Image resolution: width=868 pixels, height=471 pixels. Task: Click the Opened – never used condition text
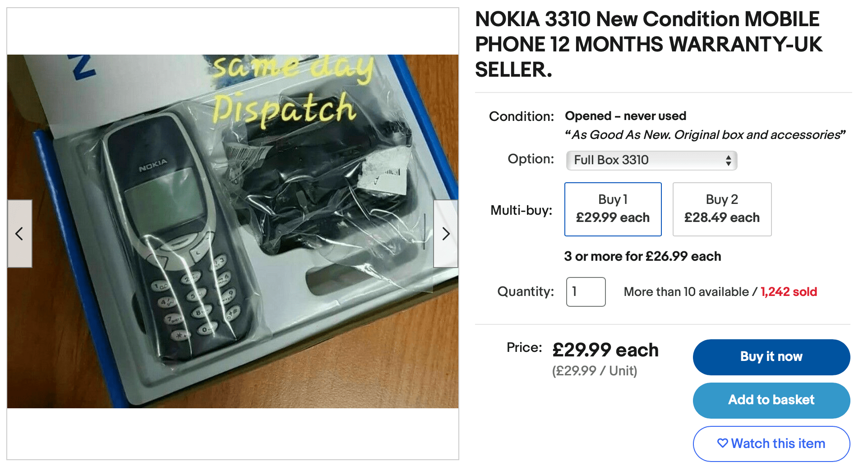[625, 116]
